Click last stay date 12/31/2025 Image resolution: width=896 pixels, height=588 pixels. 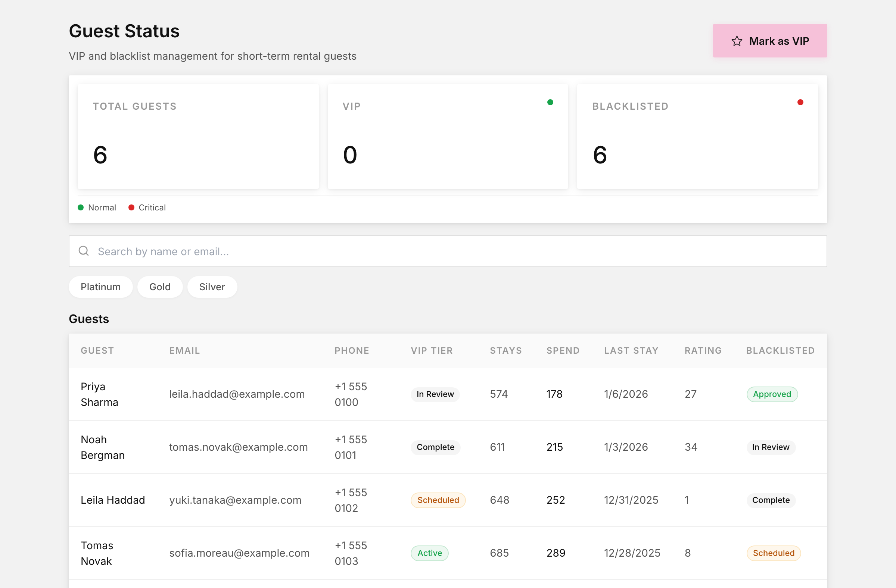click(x=631, y=500)
